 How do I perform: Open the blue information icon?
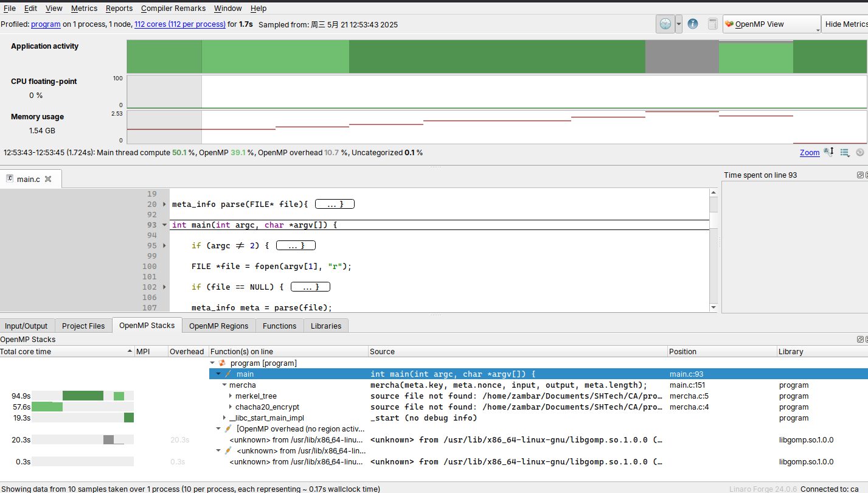692,24
